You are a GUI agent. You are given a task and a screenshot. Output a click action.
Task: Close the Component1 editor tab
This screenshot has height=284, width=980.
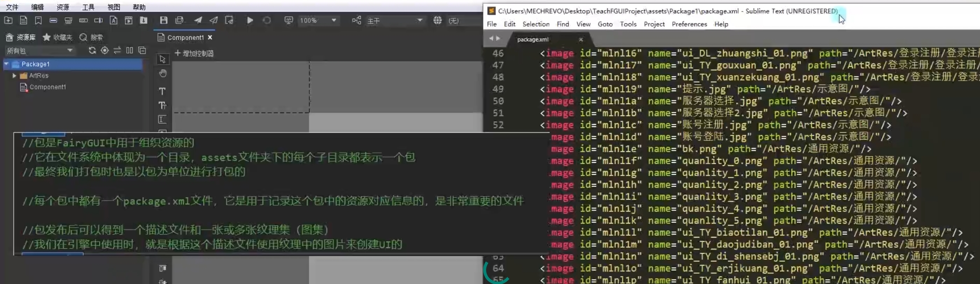tap(210, 37)
